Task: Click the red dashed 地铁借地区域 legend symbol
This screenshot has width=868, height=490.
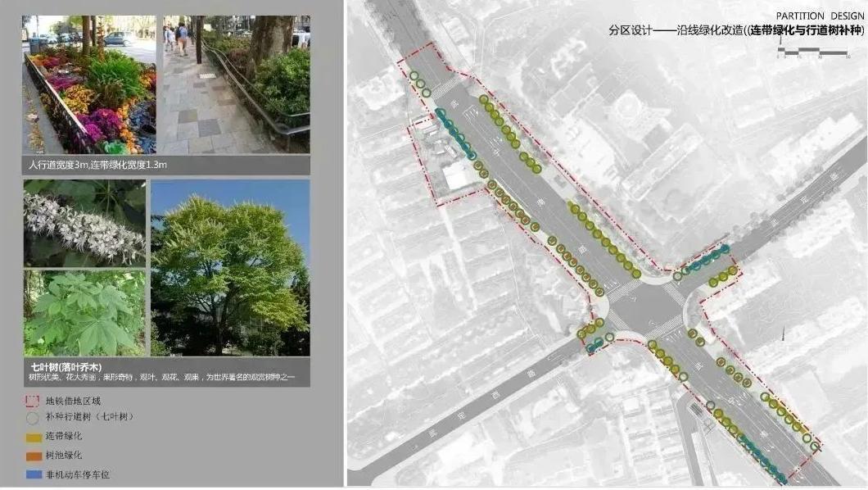Action: 32,401
